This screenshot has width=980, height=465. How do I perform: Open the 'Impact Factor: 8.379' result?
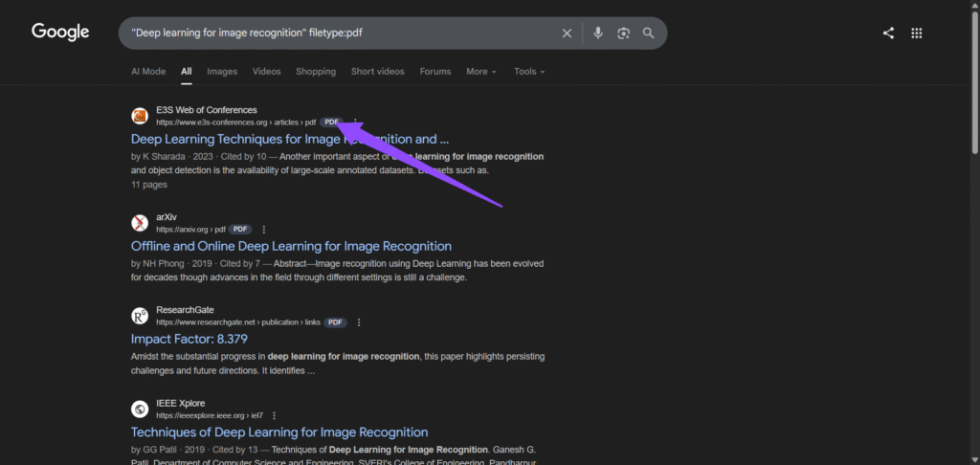click(189, 339)
